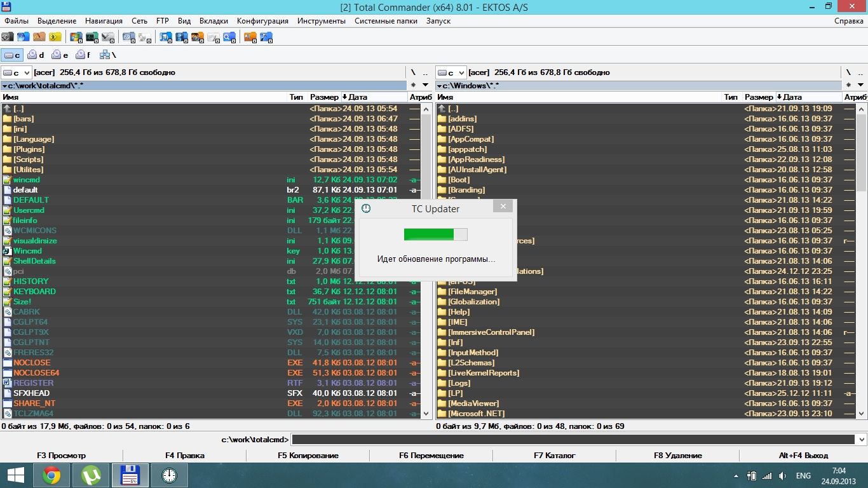Switch to drive c button
Screen dimensions: 868x488
(12, 55)
